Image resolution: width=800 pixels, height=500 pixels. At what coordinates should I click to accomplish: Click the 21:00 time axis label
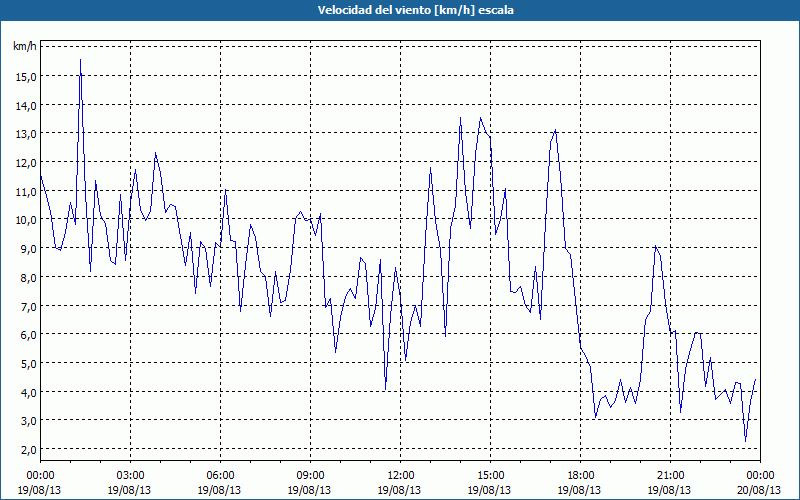670,476
